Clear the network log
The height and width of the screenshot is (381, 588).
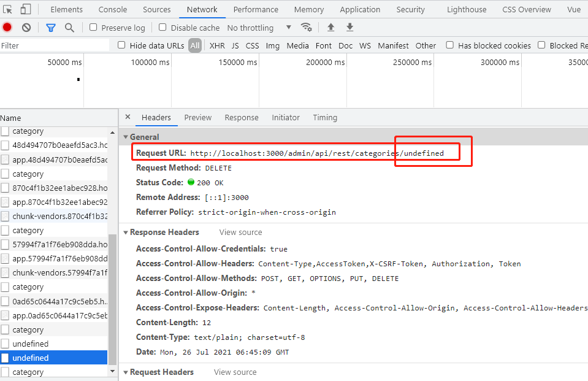pyautogui.click(x=26, y=28)
